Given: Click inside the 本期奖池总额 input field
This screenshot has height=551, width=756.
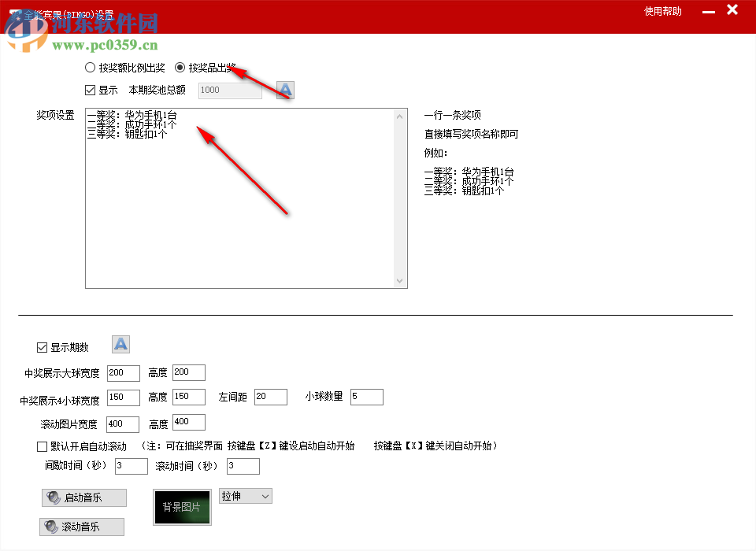Looking at the screenshot, I should tap(228, 90).
